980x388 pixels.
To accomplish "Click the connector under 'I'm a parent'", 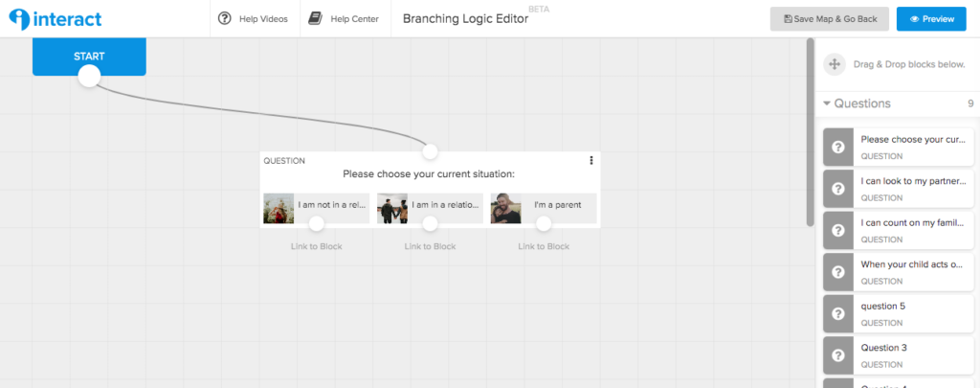I will point(544,223).
